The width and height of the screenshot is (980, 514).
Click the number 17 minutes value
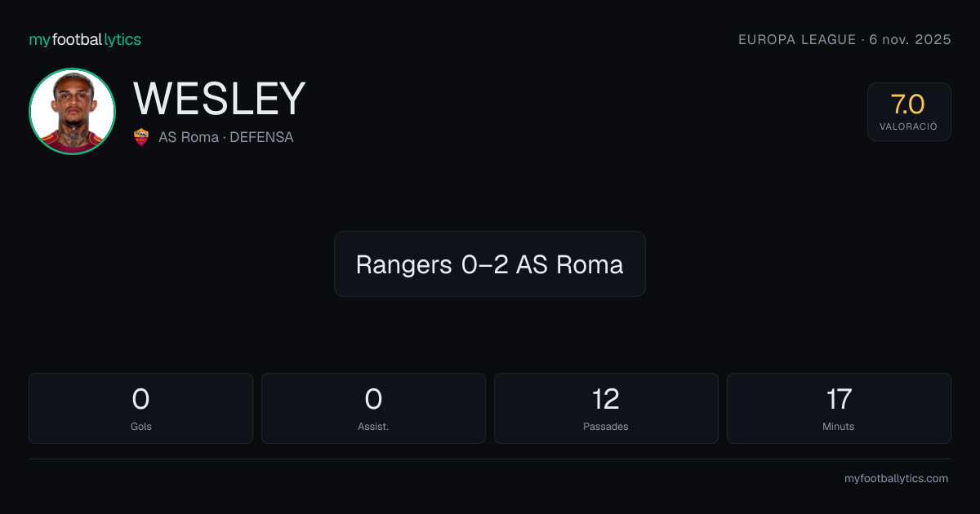click(x=839, y=399)
